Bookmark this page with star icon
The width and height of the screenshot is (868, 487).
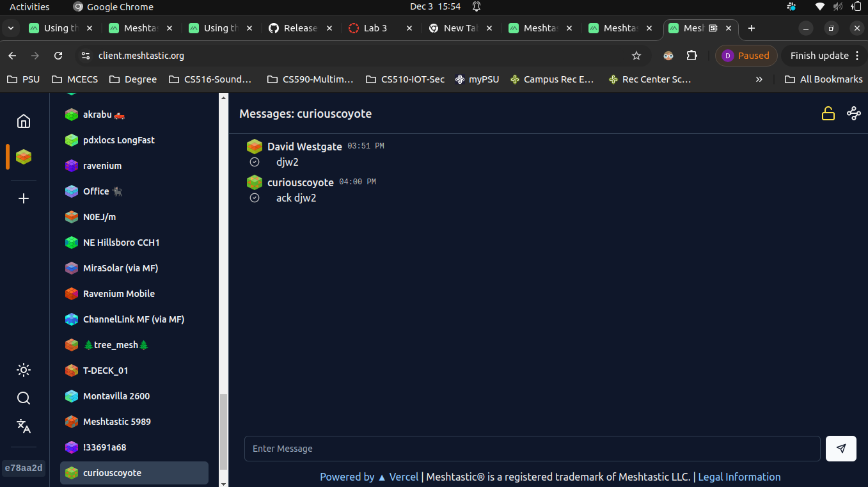636,56
